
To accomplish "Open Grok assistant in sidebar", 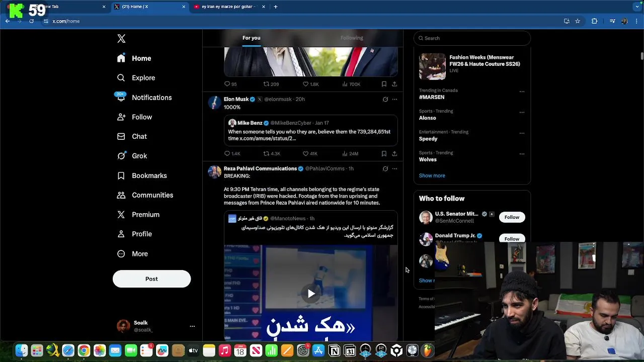I will [x=132, y=156].
